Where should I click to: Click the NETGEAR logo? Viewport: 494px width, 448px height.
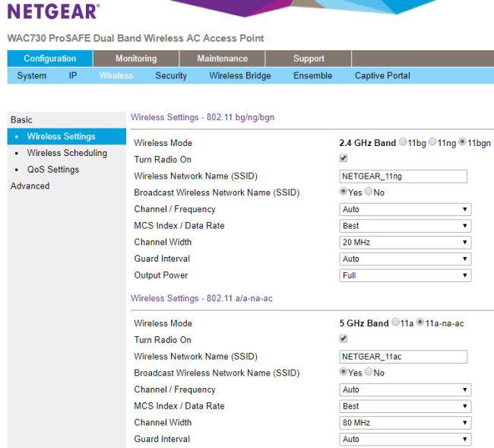click(x=53, y=11)
